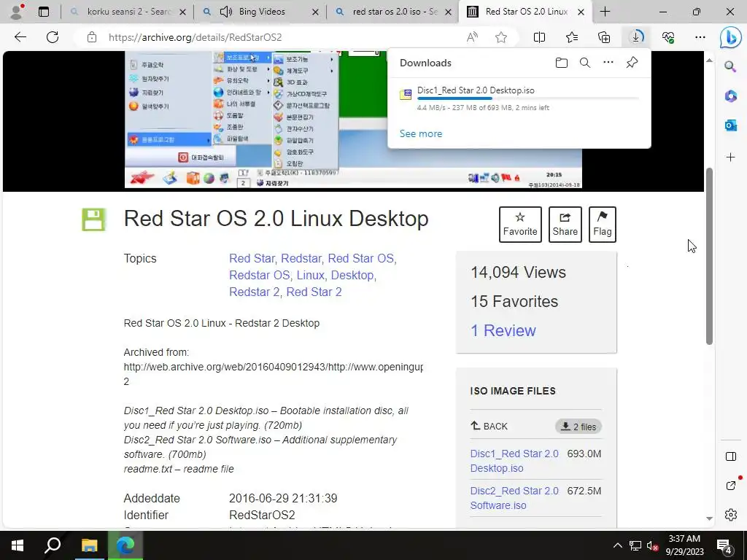Open Browser essentials heart icon

point(668,37)
